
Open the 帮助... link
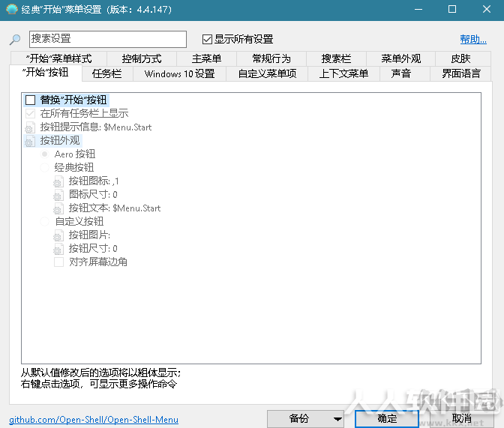[473, 40]
